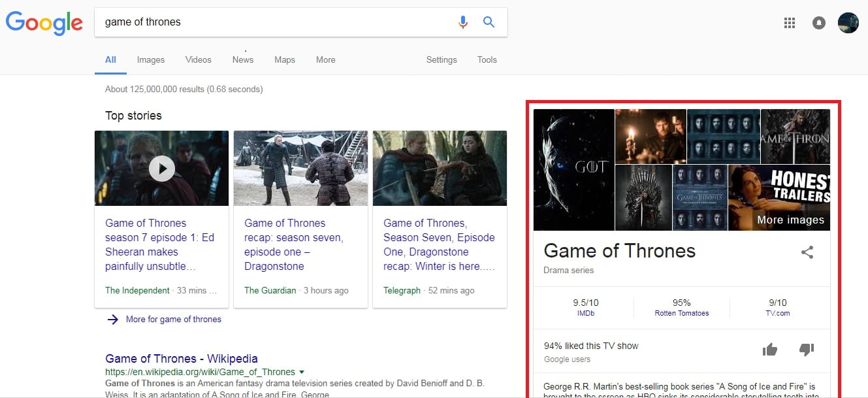The height and width of the screenshot is (398, 868).
Task: Click More for game of thrones link
Action: pos(173,320)
